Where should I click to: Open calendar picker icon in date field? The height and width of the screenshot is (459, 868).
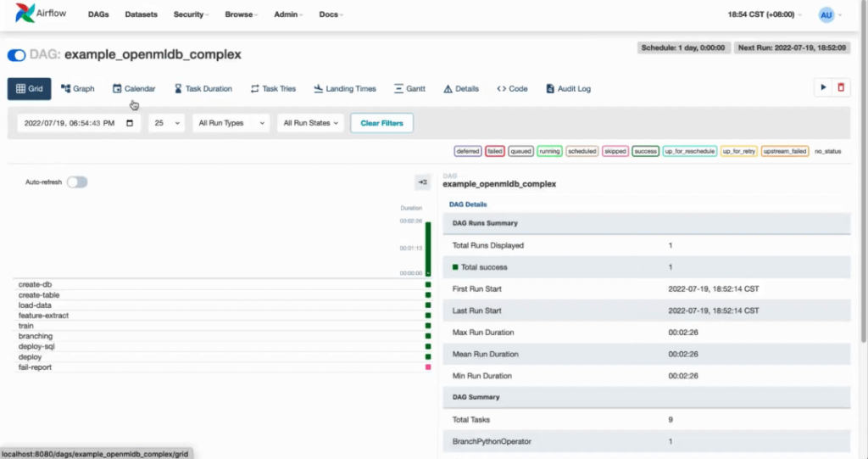pyautogui.click(x=130, y=123)
